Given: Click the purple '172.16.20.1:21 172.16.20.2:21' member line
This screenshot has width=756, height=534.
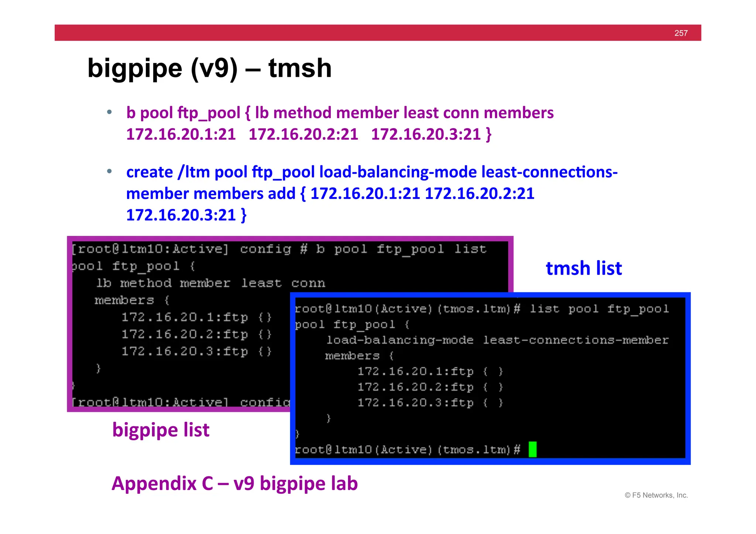Looking at the screenshot, I should pyautogui.click(x=309, y=134).
